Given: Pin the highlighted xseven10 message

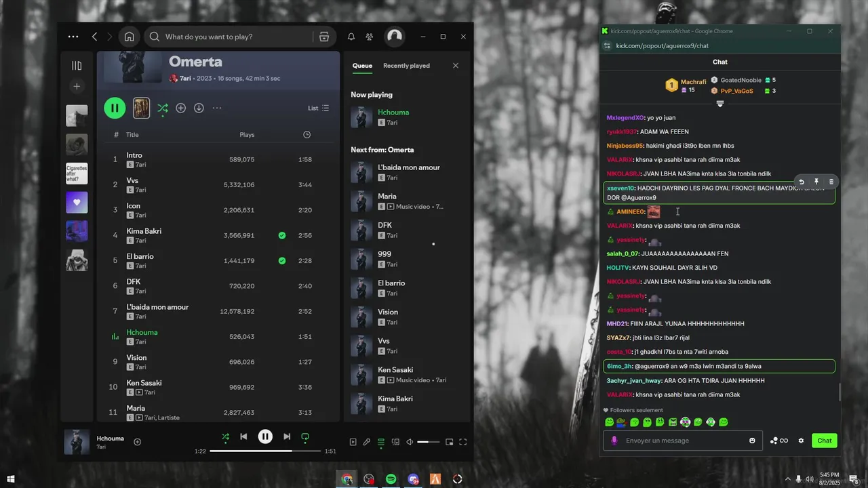Looking at the screenshot, I should point(816,182).
